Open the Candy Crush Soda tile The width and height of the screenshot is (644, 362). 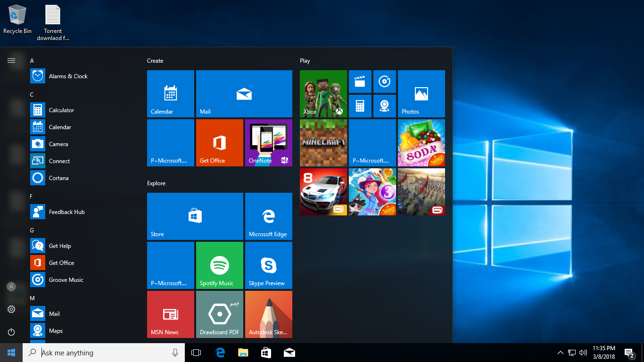point(421,143)
